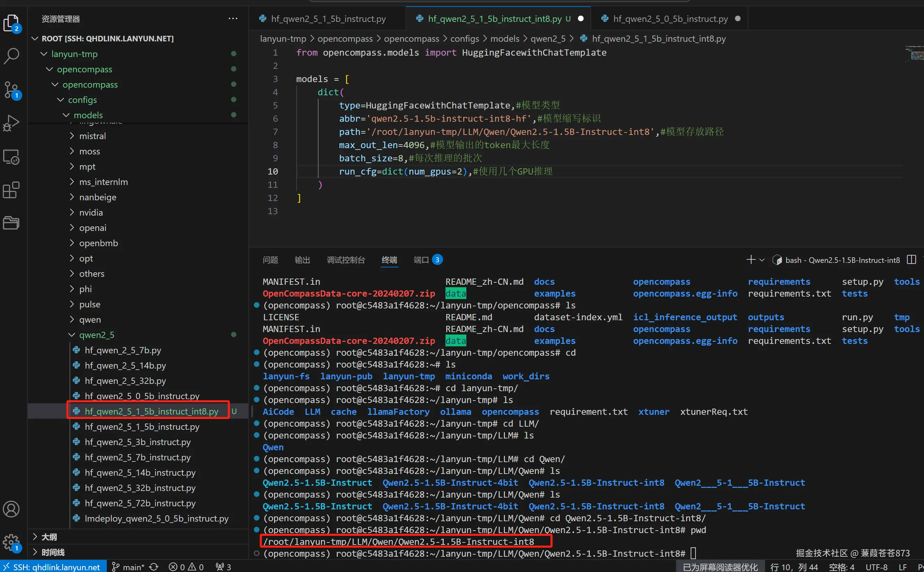Open the Search view in activity bar
924x572 pixels.
[x=11, y=56]
